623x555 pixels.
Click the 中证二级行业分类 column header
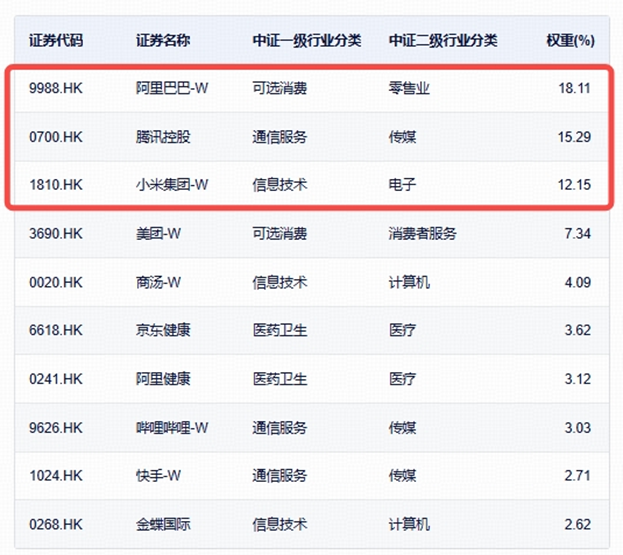(443, 41)
